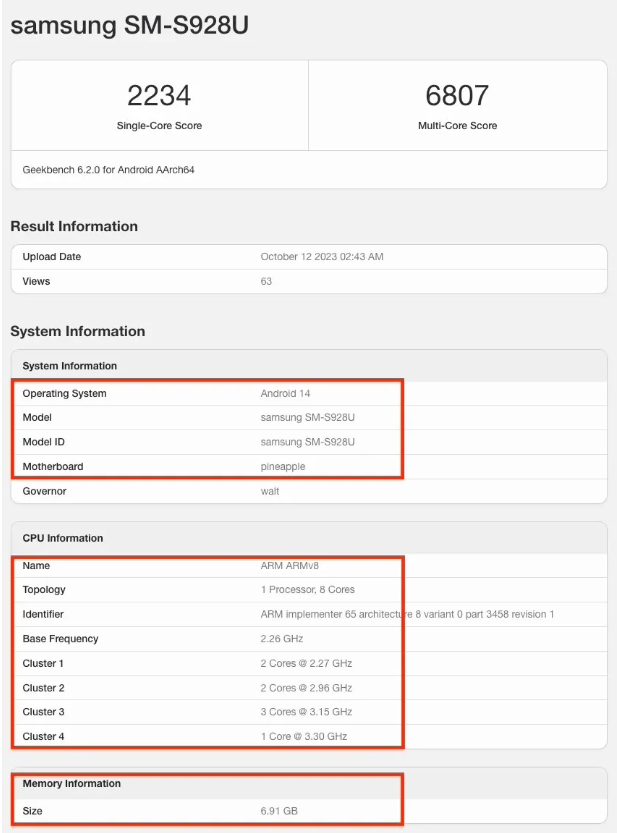
Task: Select the walt governor value
Action: click(270, 491)
